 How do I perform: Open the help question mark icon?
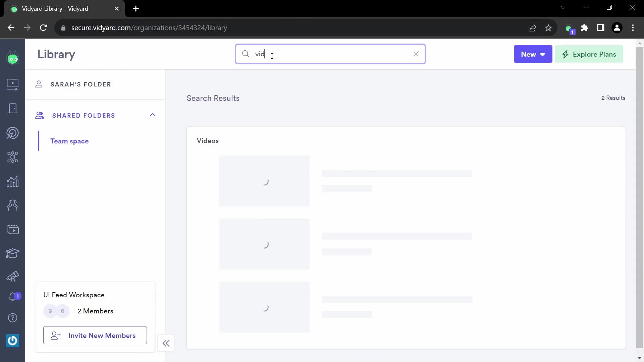[x=13, y=318]
